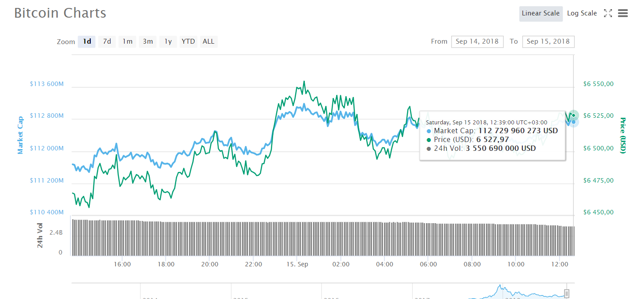
Task: Choose the YTD zoom option
Action: (188, 41)
